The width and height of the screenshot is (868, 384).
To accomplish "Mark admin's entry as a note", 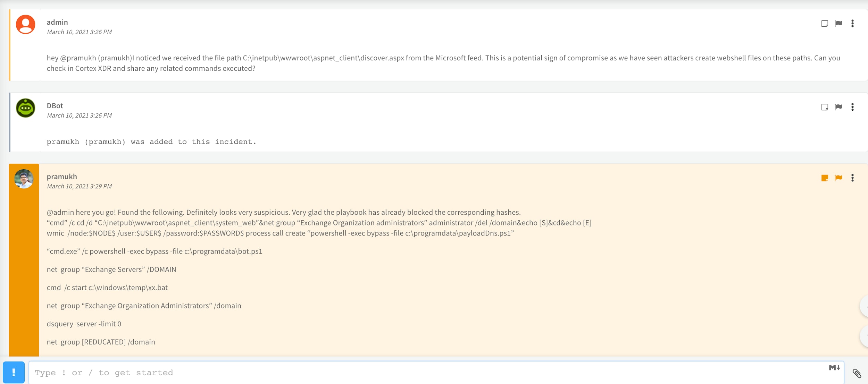I will 825,24.
